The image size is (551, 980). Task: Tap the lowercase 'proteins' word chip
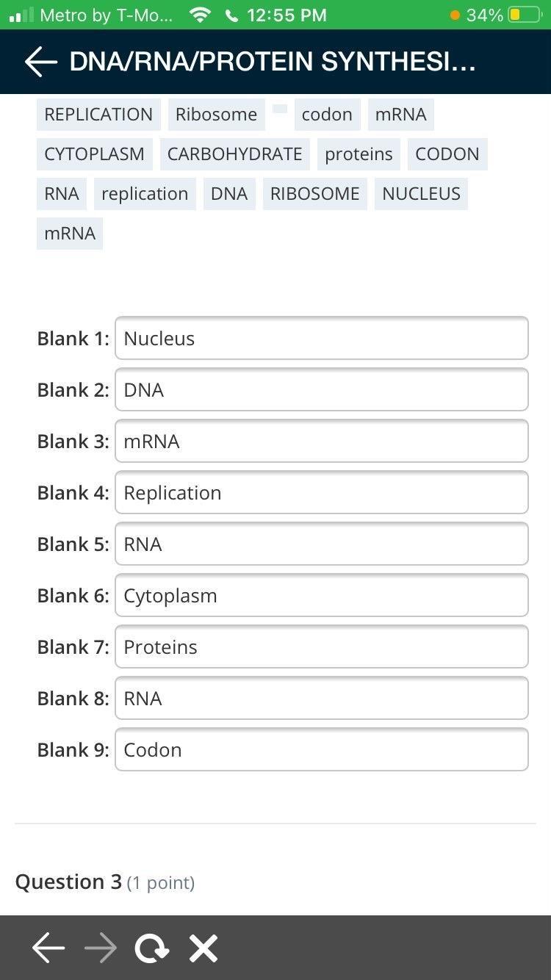[x=359, y=154]
